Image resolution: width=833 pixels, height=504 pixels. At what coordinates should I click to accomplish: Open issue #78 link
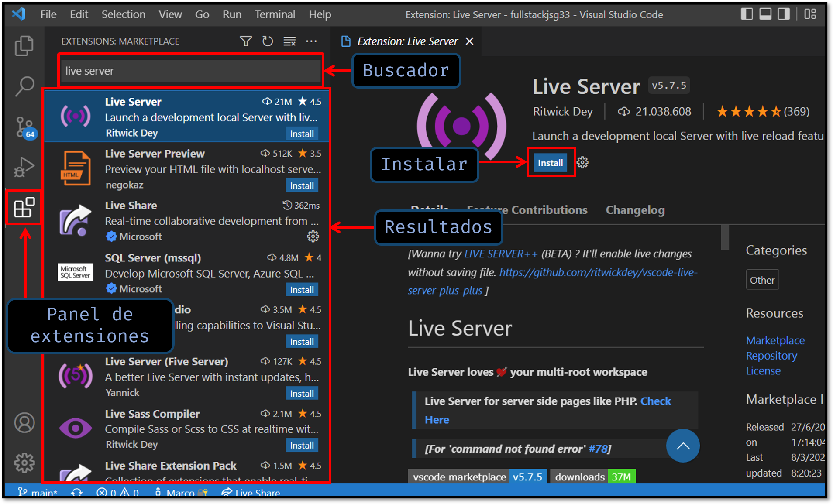click(598, 449)
